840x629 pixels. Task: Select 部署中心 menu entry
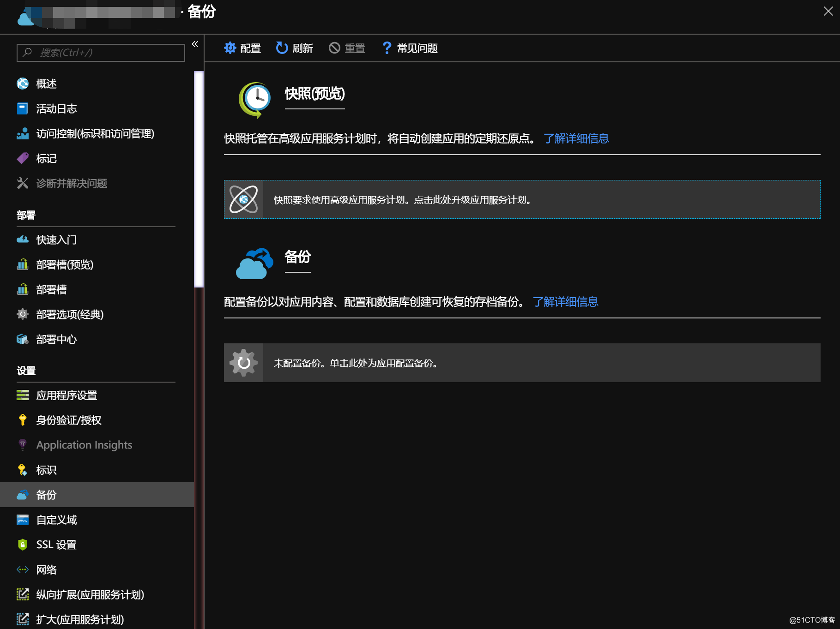point(97,339)
